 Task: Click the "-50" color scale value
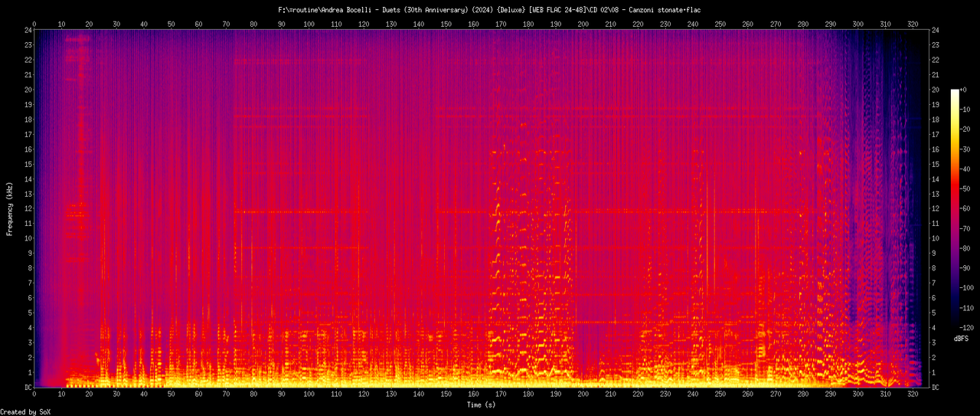click(965, 189)
